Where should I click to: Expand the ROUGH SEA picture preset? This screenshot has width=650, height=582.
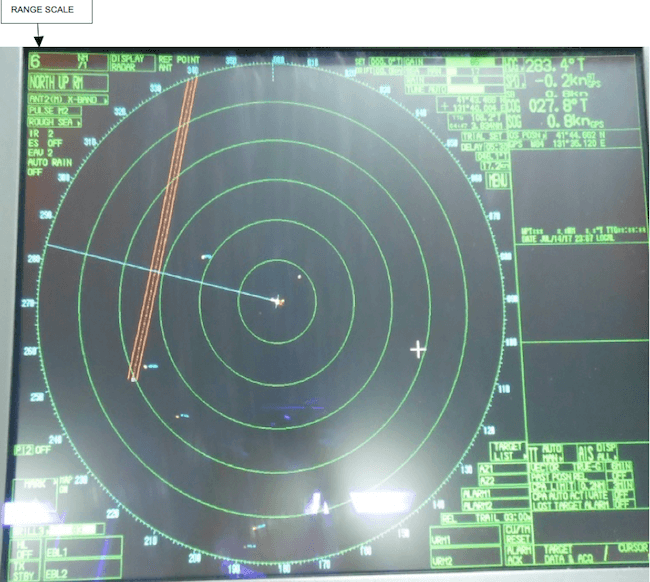click(x=54, y=122)
